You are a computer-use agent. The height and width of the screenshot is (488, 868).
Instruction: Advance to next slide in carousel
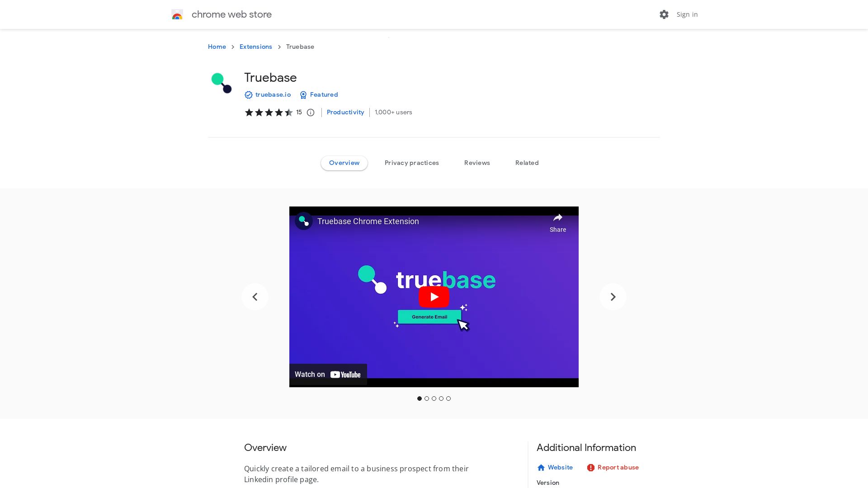(613, 297)
